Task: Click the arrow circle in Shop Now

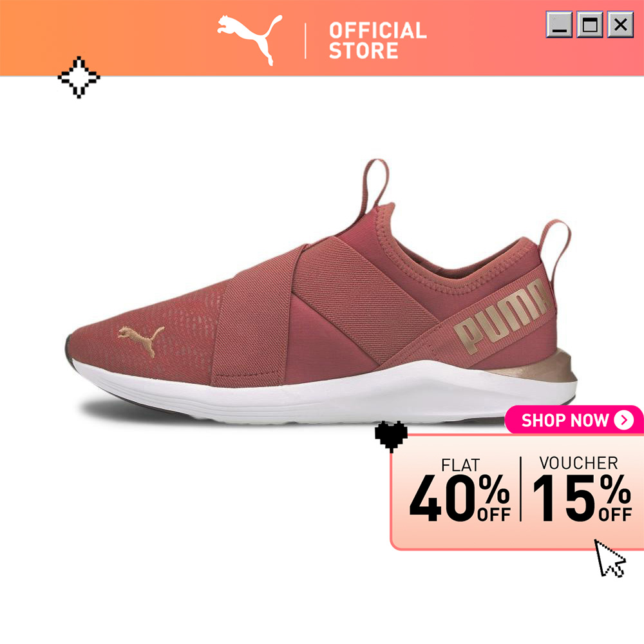Action: pyautogui.click(x=624, y=420)
